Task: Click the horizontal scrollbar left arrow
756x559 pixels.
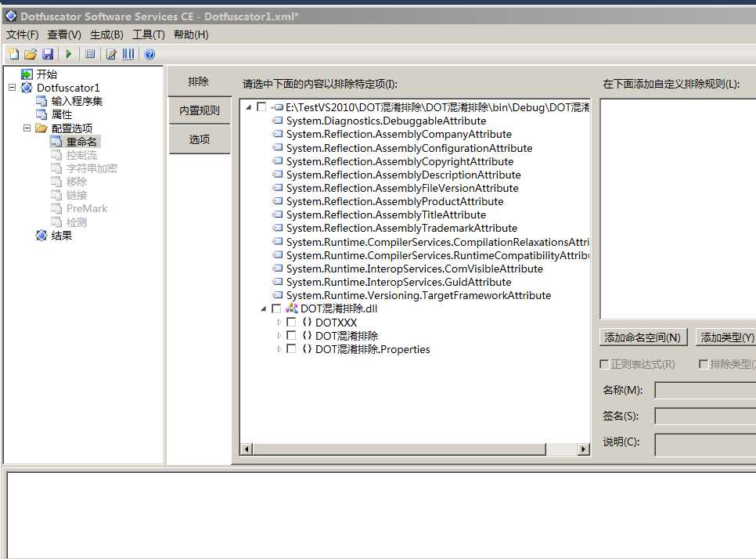Action: tap(247, 449)
